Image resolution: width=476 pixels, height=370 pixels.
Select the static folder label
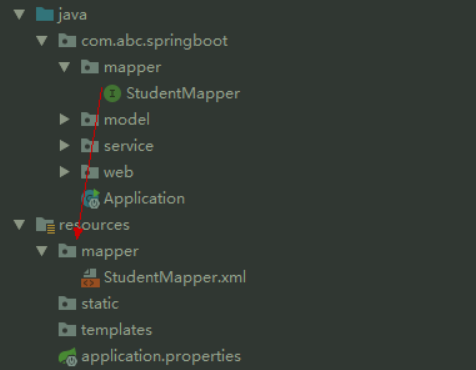[x=100, y=304]
